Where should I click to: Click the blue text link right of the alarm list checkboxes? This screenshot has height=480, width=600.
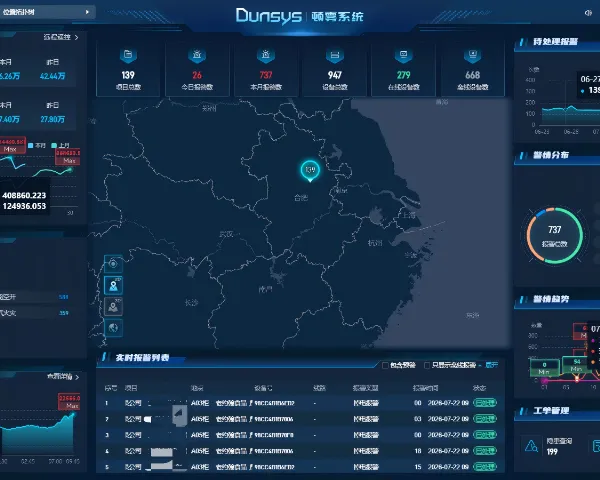coord(492,365)
